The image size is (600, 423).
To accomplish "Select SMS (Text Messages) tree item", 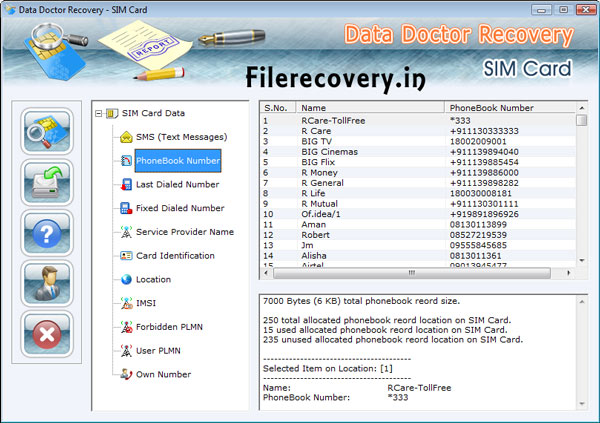I will (181, 137).
